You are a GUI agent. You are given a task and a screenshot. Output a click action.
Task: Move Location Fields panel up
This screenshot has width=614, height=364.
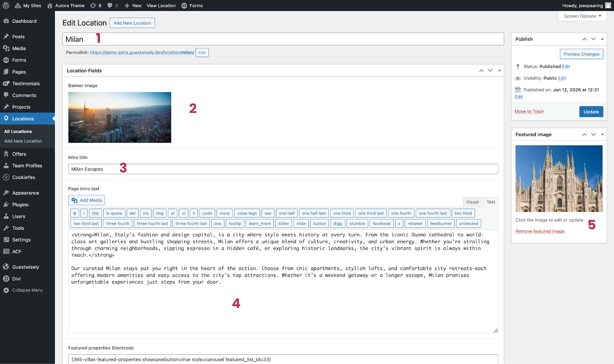(x=481, y=71)
